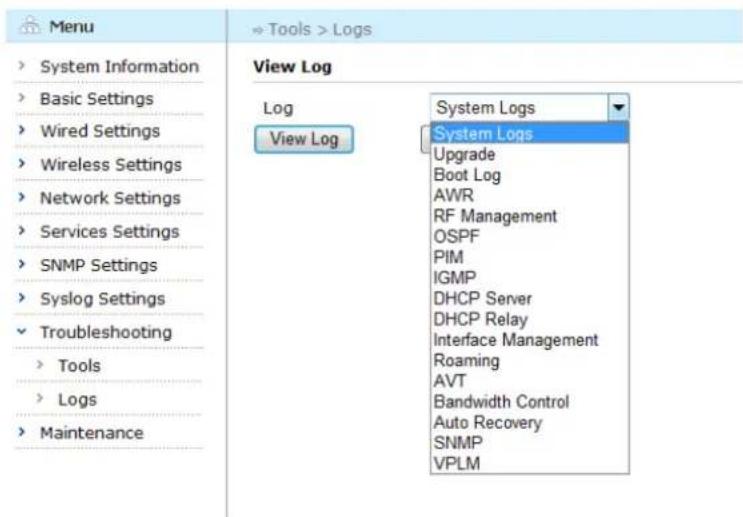Expand Wired Settings arrow
Viewport: 743px width, 517px height.
pos(21,130)
